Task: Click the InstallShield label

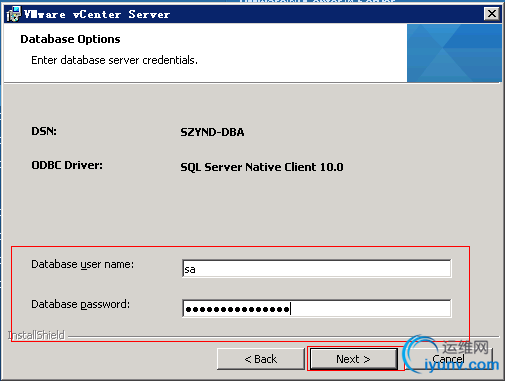Action: click(x=36, y=335)
